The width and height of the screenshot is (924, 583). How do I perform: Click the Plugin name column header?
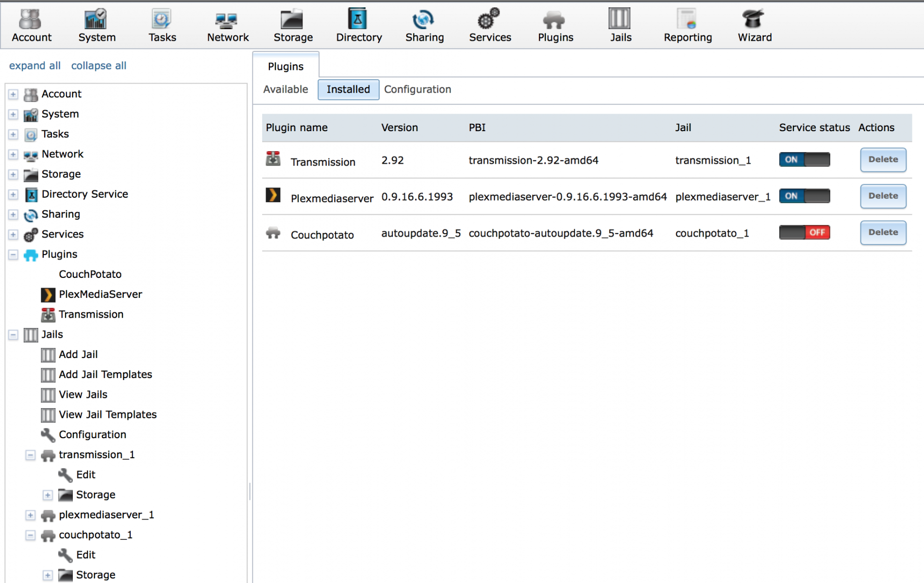[297, 127]
